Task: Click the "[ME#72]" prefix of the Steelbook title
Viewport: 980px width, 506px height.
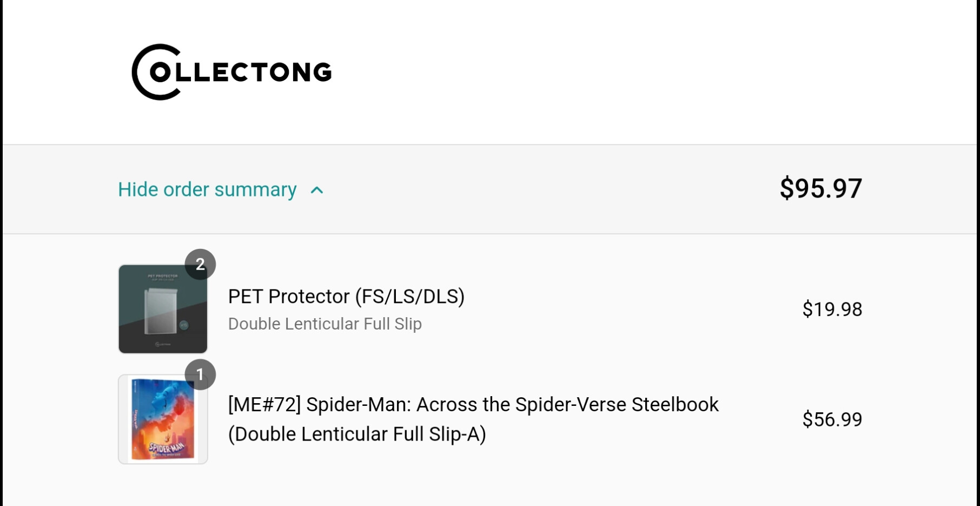Action: pos(264,405)
